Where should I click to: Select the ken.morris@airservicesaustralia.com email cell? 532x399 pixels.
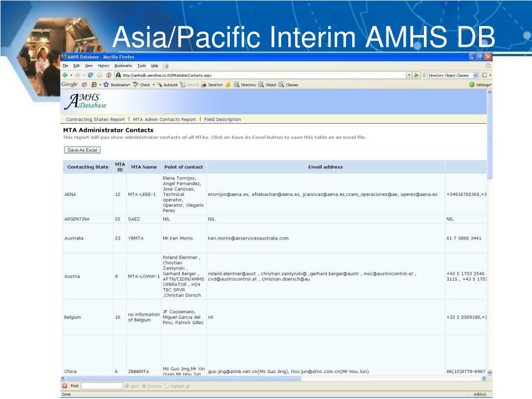click(325, 238)
